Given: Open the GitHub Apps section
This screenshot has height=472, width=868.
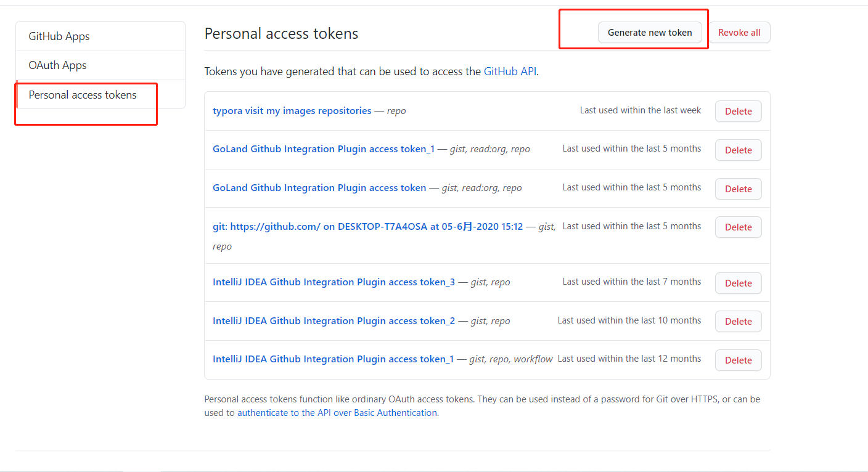Looking at the screenshot, I should (59, 36).
